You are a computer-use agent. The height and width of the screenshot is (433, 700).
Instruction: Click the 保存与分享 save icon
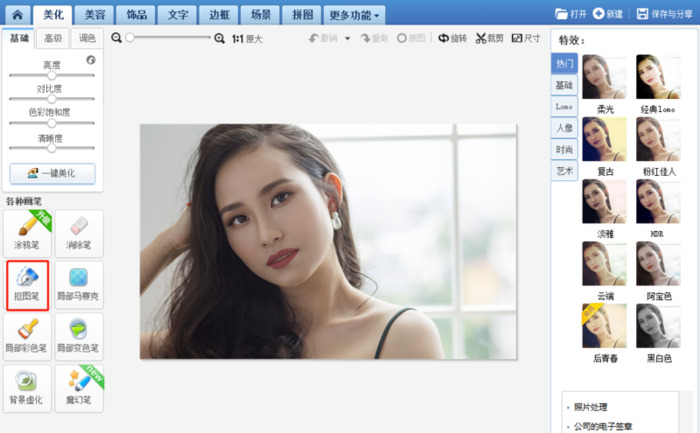642,14
